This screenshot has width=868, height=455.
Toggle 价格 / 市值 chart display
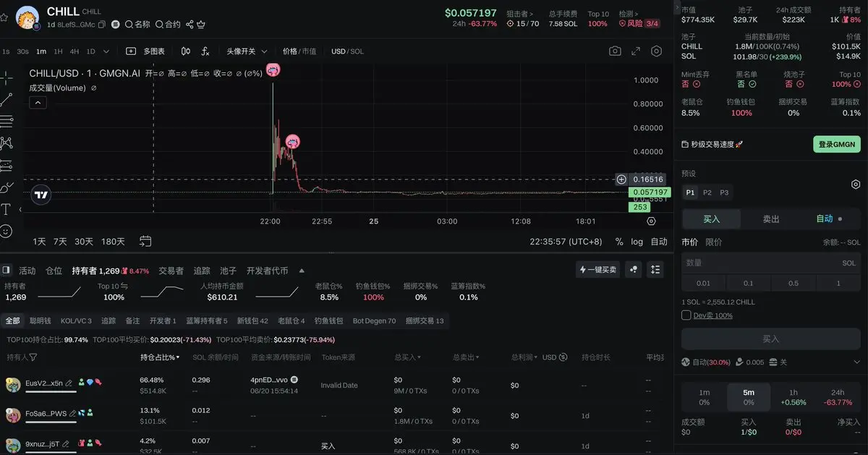299,51
